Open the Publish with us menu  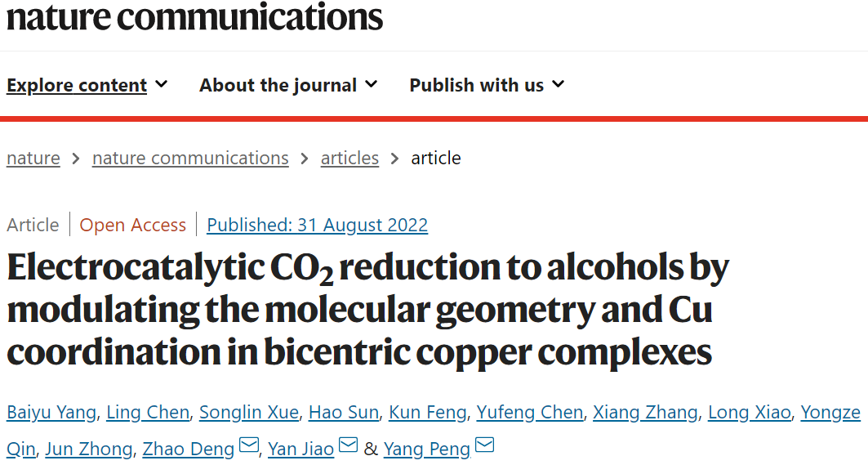coord(477,85)
